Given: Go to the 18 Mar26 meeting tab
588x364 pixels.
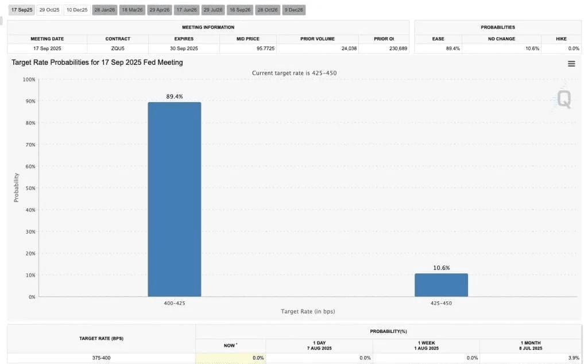Looking at the screenshot, I should click(132, 10).
